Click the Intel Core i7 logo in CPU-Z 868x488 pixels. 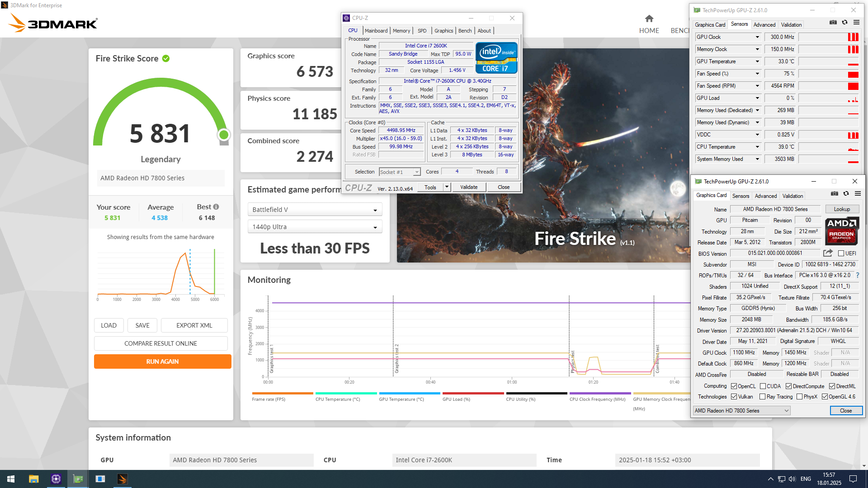(x=496, y=58)
